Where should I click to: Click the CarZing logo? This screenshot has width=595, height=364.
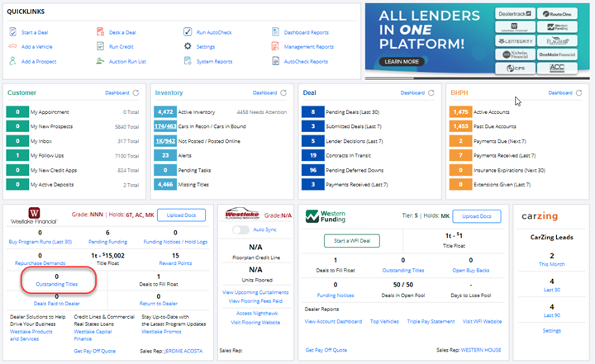tap(540, 216)
